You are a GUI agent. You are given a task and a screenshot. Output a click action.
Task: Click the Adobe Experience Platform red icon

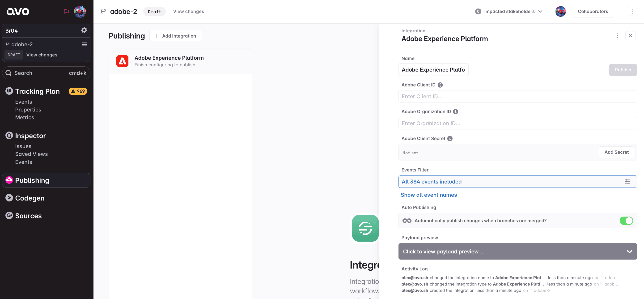(123, 61)
